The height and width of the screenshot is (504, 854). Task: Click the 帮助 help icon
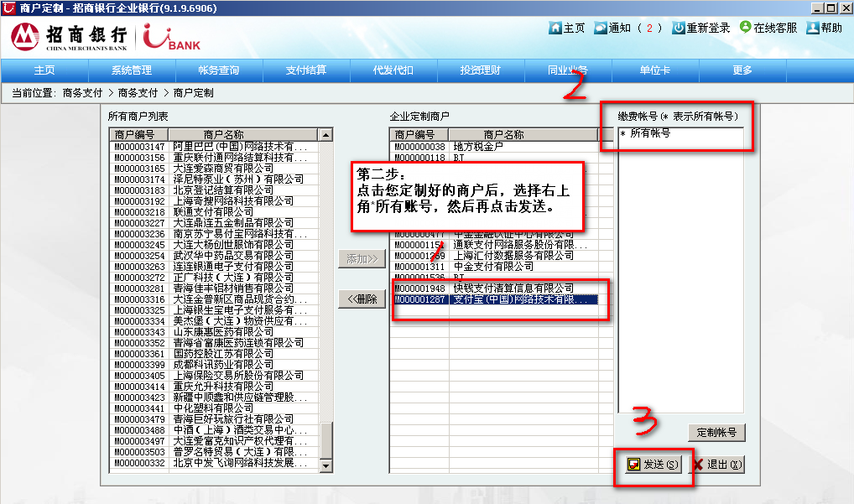(812, 28)
